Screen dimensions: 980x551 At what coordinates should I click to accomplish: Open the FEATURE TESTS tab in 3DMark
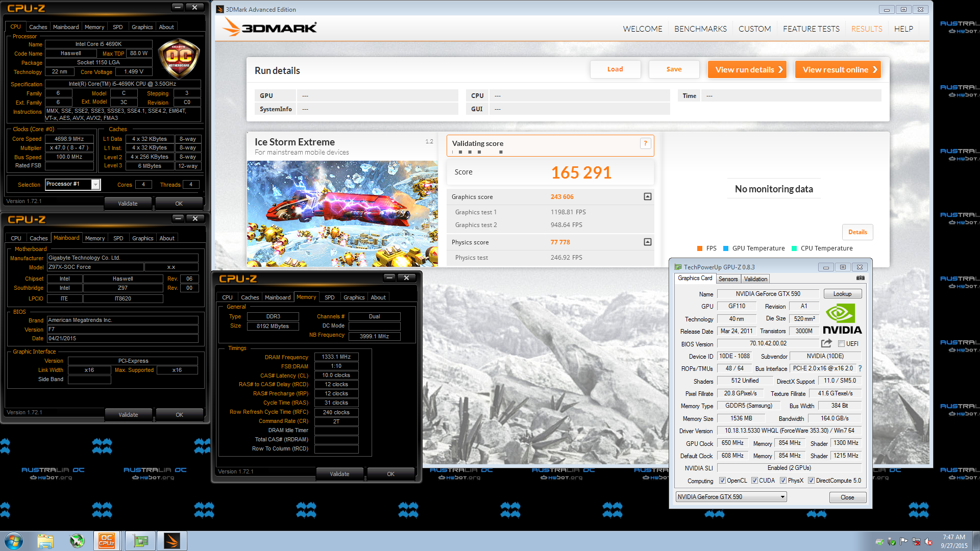[x=811, y=29]
